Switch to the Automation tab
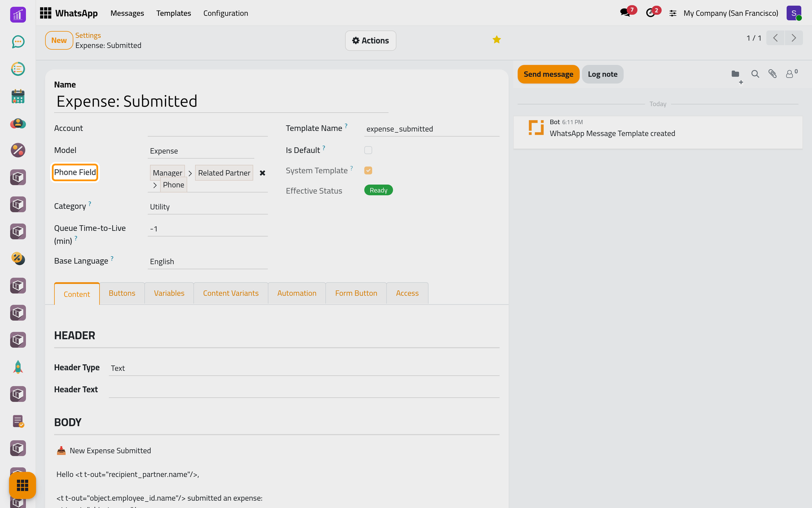This screenshot has width=812, height=508. pos(297,293)
